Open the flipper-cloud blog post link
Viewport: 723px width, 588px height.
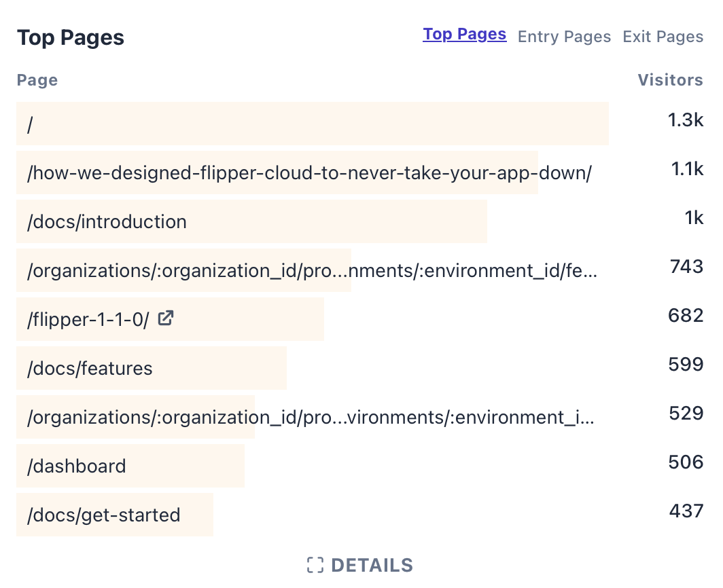coord(309,172)
